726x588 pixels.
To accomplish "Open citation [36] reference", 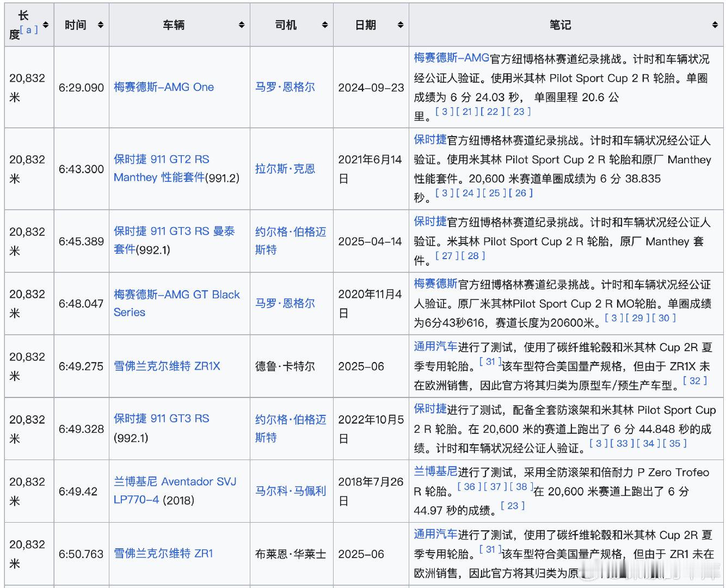I will [x=469, y=486].
